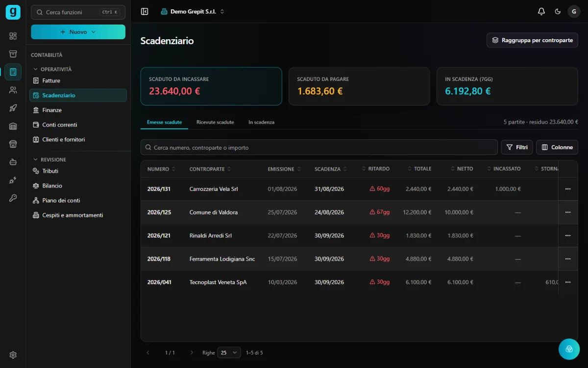Open the people icon in the rail
Viewport: 588px width, 368px height.
pyautogui.click(x=13, y=90)
